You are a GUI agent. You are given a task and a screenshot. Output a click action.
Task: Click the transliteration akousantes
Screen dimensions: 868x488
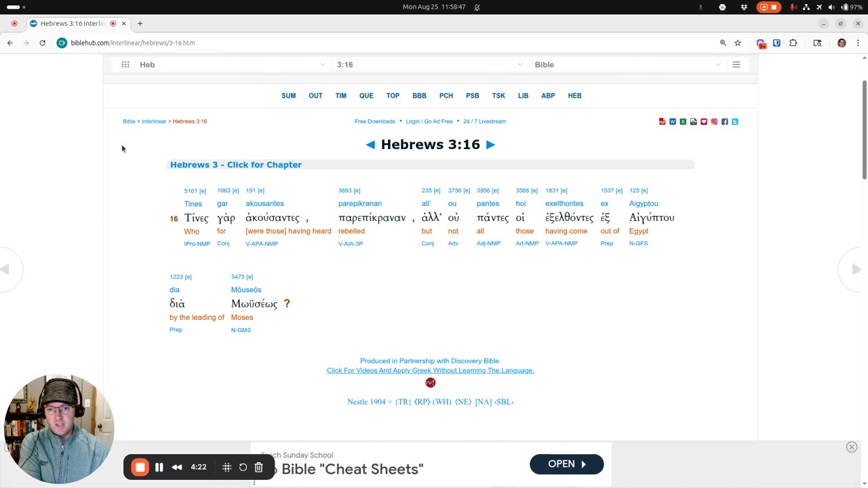264,203
